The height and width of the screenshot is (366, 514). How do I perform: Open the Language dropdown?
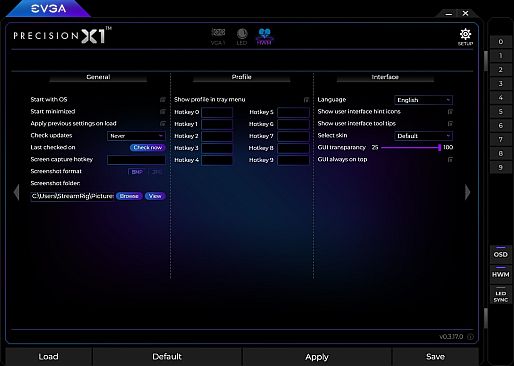point(423,100)
